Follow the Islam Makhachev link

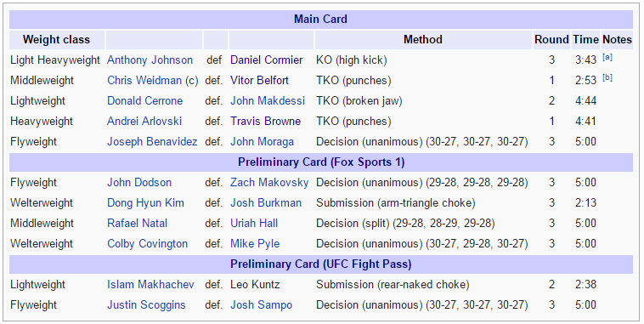(x=150, y=285)
